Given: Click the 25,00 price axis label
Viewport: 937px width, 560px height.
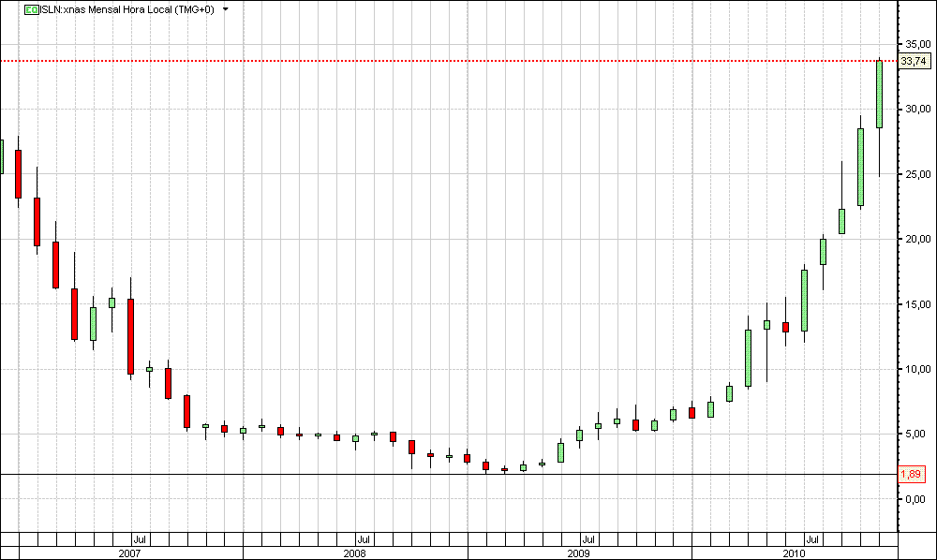Looking at the screenshot, I should tap(918, 174).
